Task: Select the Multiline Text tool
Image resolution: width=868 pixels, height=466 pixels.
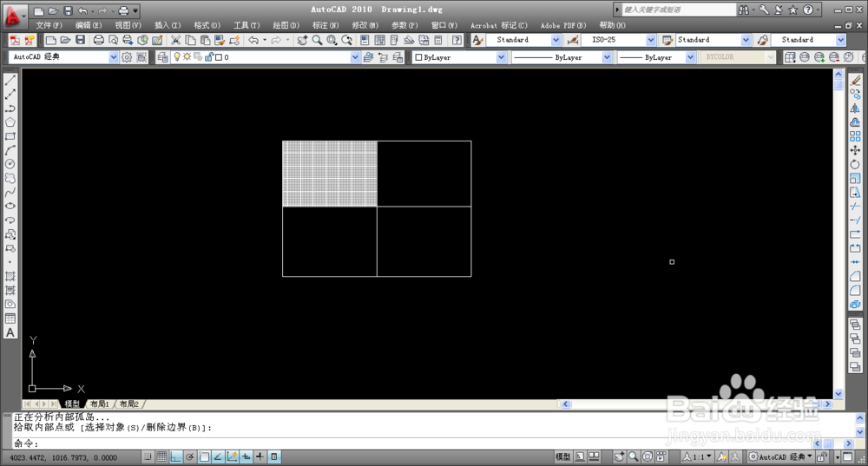Action: [x=10, y=332]
